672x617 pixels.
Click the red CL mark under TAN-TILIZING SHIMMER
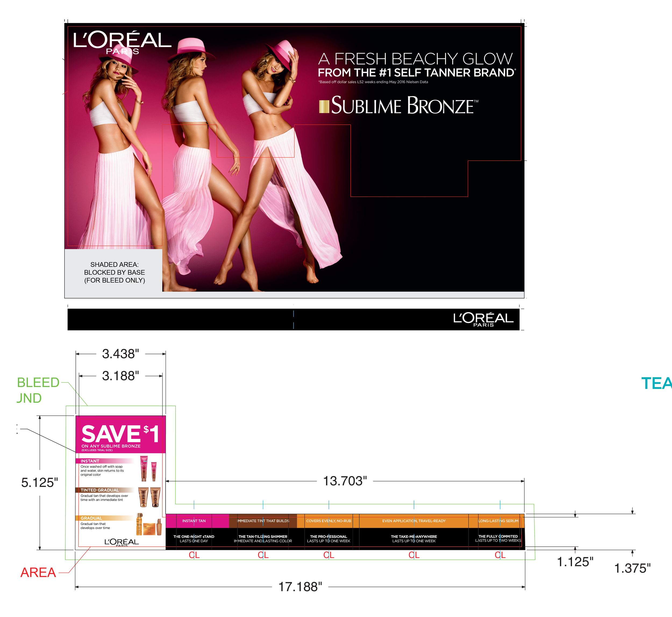coord(263,555)
